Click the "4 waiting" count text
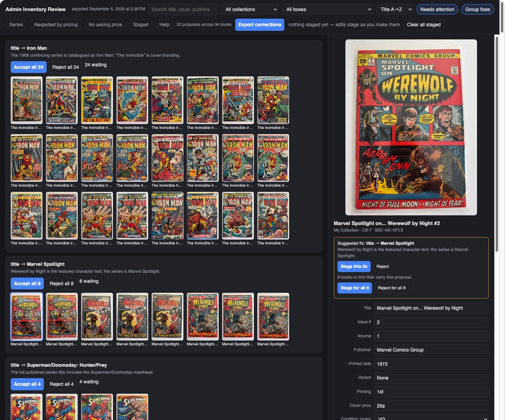Image resolution: width=505 pixels, height=420 pixels. coord(89,382)
